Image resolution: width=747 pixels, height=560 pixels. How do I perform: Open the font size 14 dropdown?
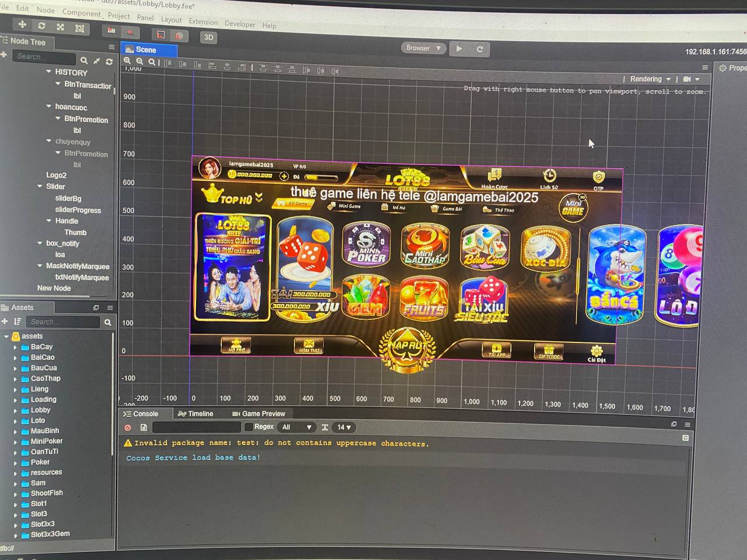[344, 428]
